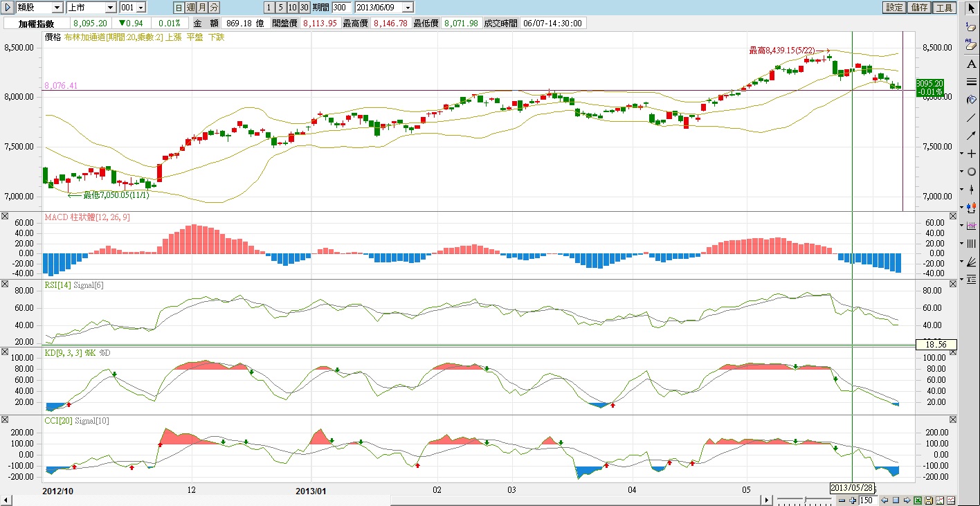Open the 工具 tools button

pyautogui.click(x=944, y=8)
